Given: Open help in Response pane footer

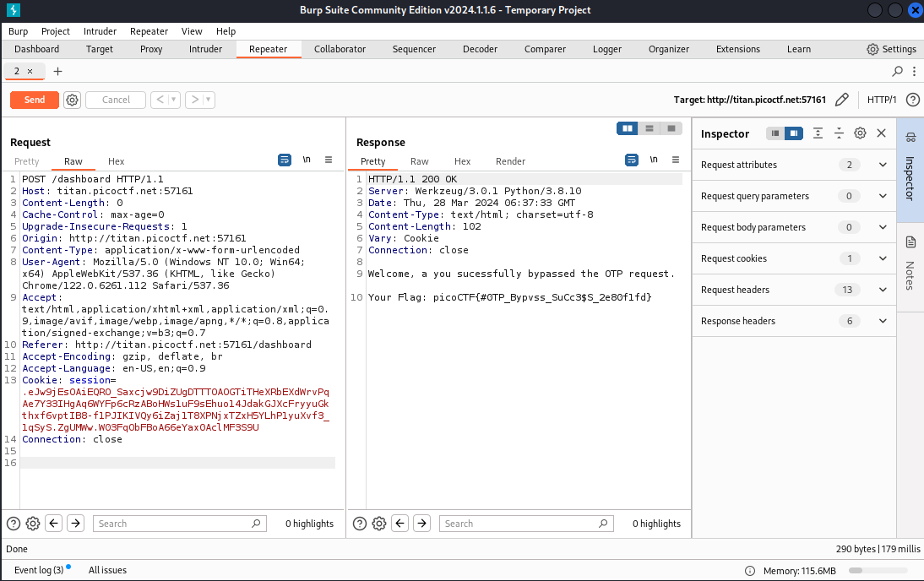Looking at the screenshot, I should pyautogui.click(x=360, y=524).
